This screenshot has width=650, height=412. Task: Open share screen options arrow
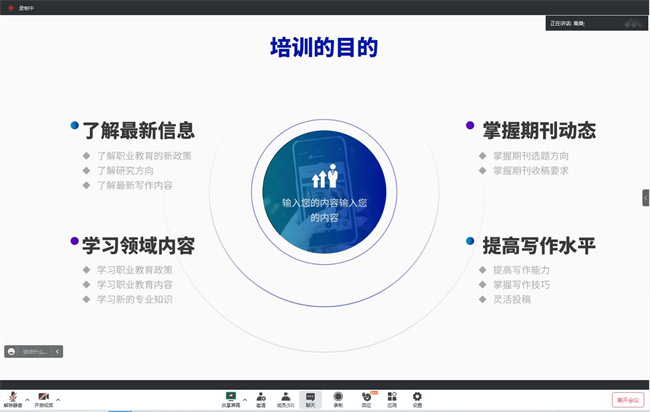point(245,400)
